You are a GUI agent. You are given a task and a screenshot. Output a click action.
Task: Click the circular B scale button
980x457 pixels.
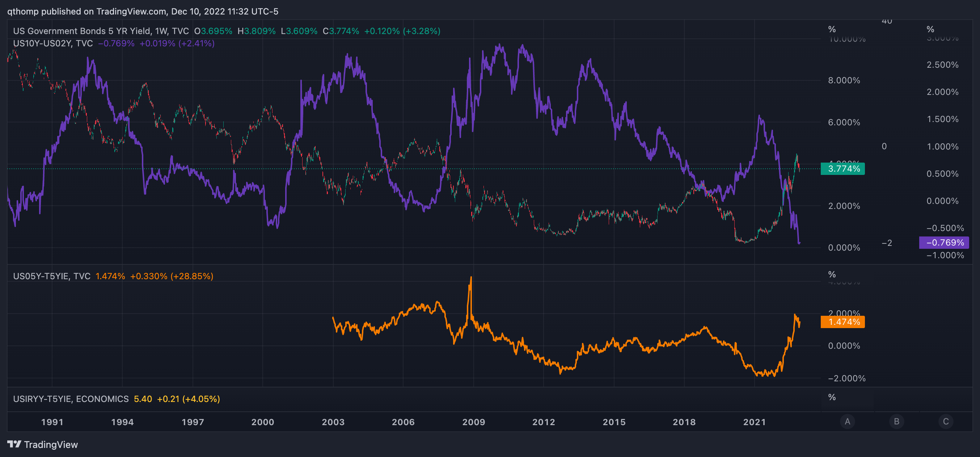click(x=896, y=422)
